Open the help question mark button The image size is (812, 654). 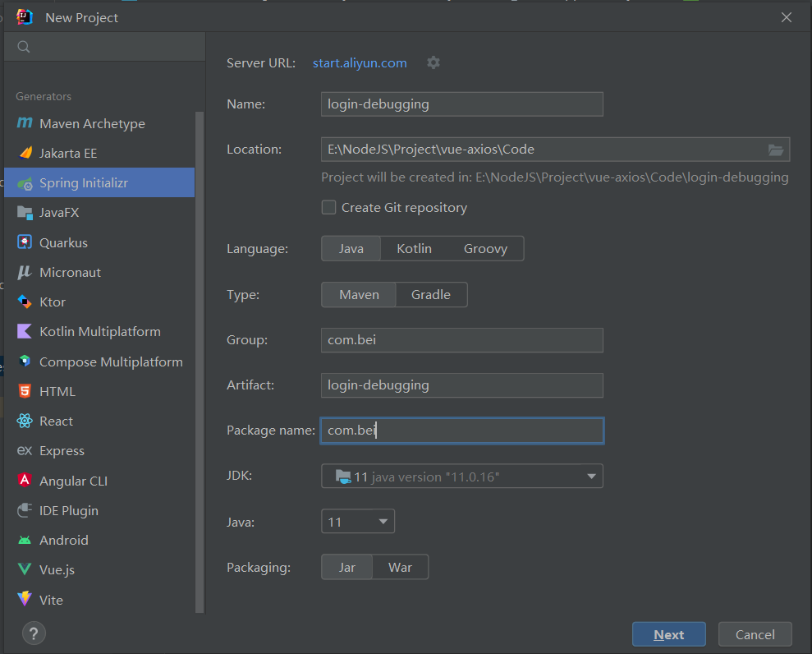click(33, 633)
